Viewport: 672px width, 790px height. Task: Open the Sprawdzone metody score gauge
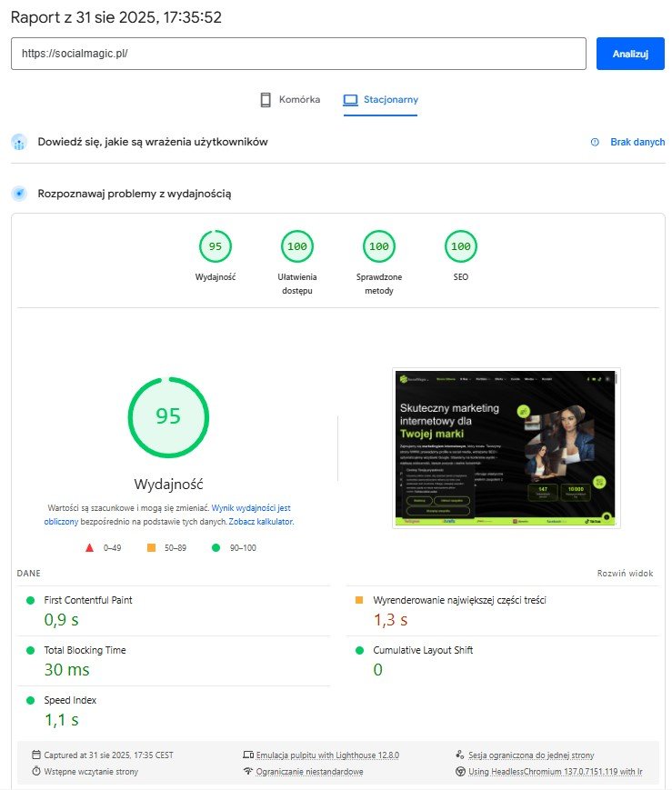click(x=379, y=246)
